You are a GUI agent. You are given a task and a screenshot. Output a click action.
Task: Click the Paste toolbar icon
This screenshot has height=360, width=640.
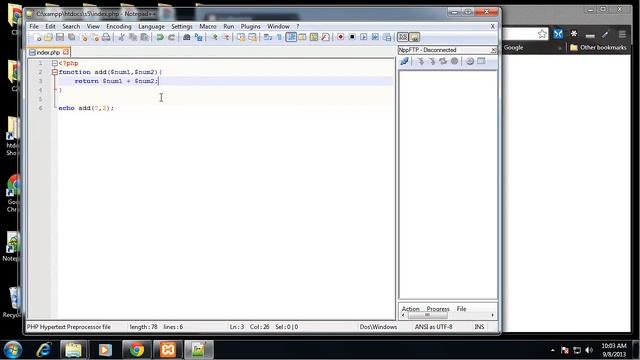(x=144, y=38)
